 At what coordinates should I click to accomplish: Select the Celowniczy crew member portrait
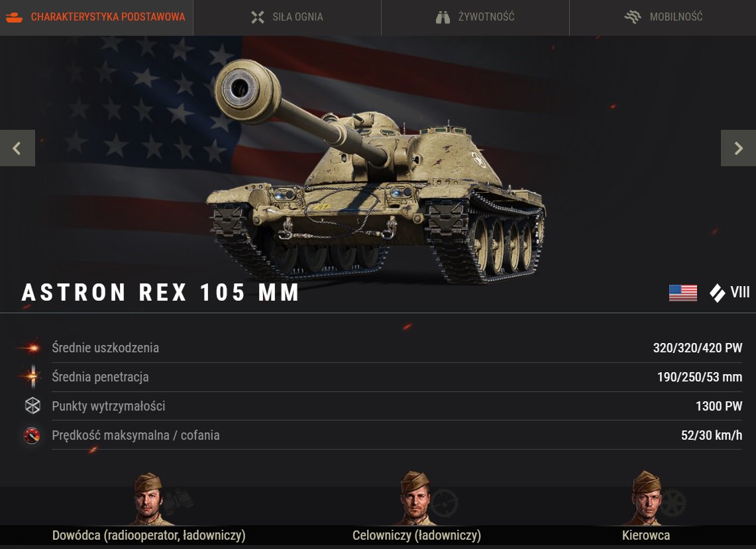pos(415,499)
